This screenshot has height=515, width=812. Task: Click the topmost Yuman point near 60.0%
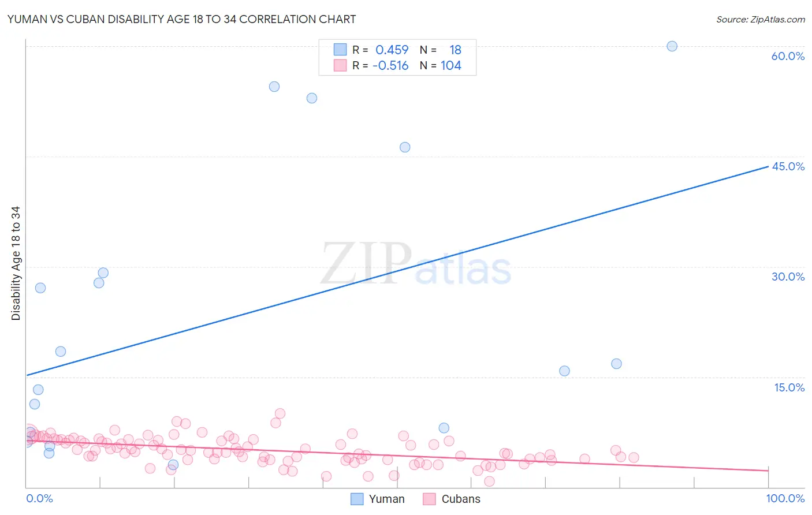[x=672, y=46]
